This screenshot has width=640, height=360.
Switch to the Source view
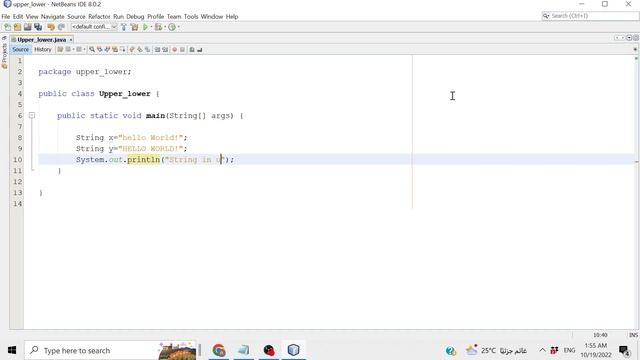click(20, 49)
